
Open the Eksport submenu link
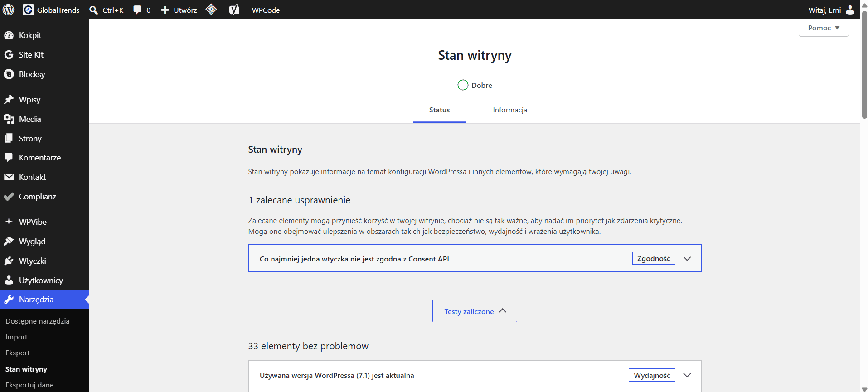tap(17, 353)
